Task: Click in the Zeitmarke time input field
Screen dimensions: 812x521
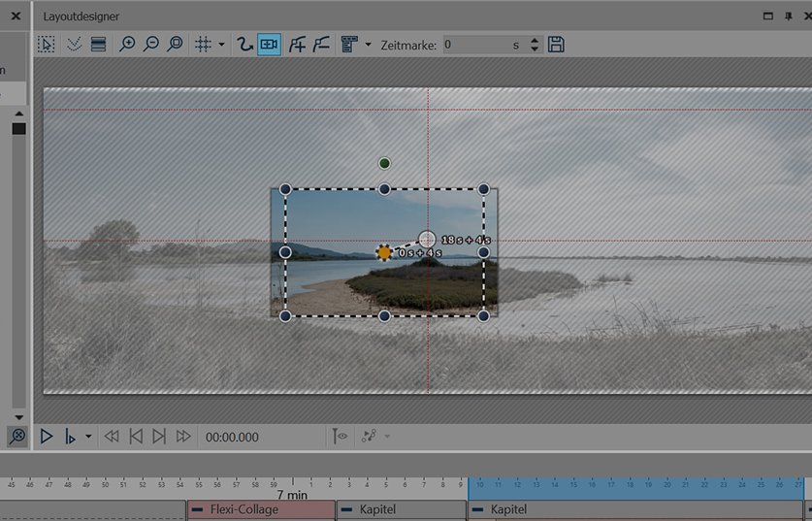Action: 475,45
